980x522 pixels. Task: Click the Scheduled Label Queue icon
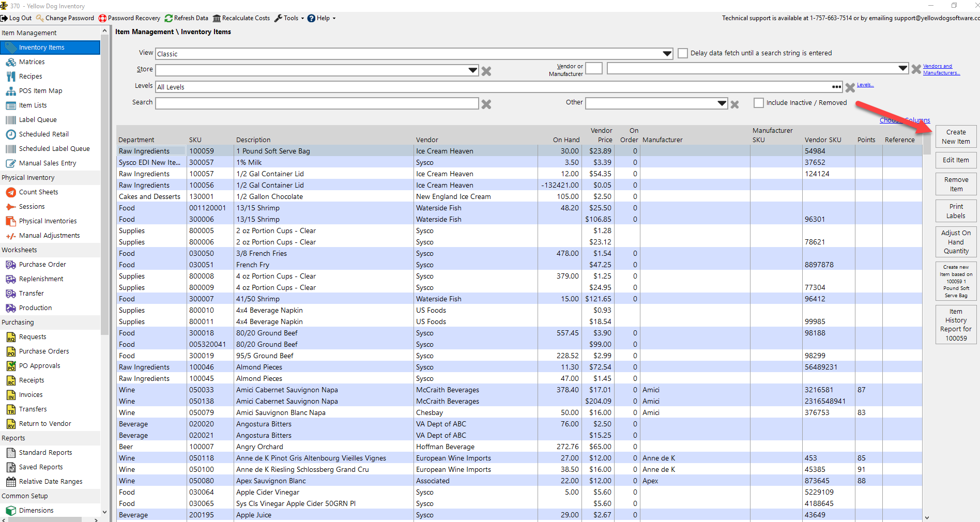pyautogui.click(x=11, y=149)
